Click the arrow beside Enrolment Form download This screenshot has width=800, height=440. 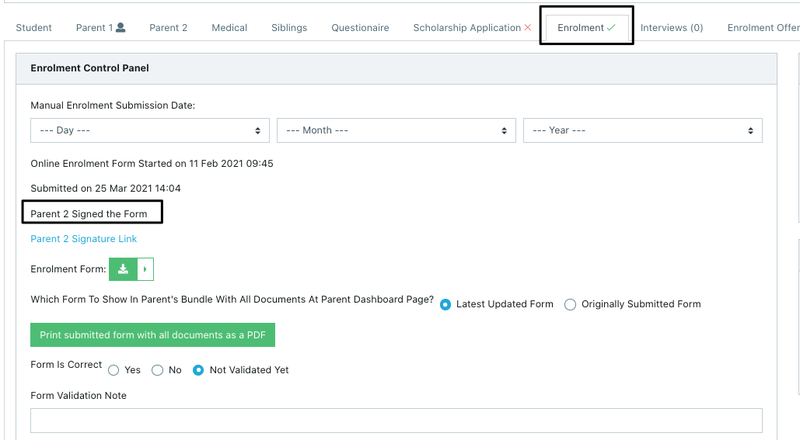(x=145, y=269)
